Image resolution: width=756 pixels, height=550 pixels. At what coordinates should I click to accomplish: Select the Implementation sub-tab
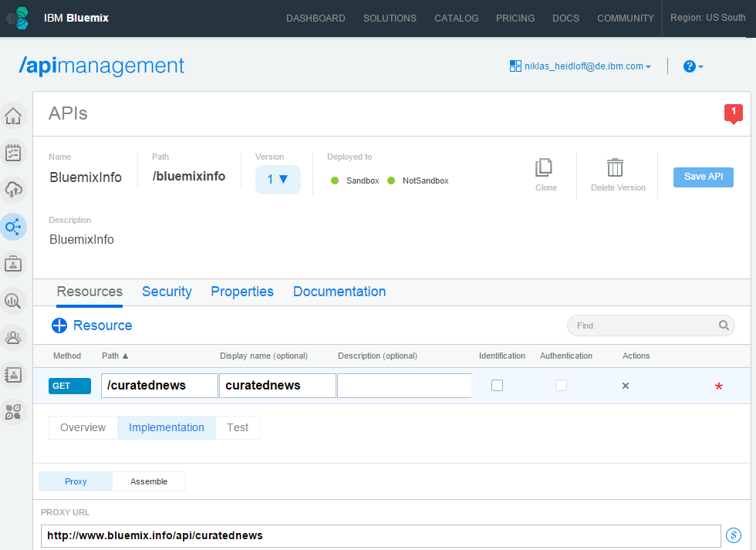point(167,427)
